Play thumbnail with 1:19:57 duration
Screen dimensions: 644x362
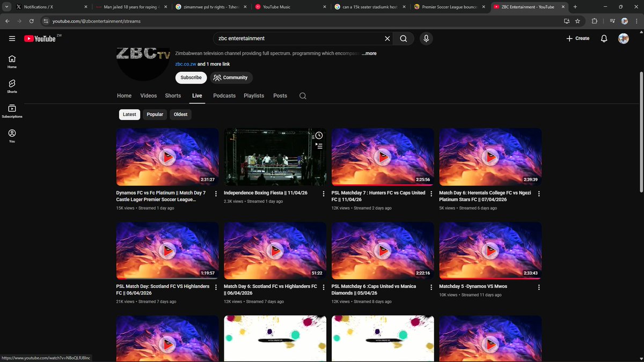(x=167, y=250)
